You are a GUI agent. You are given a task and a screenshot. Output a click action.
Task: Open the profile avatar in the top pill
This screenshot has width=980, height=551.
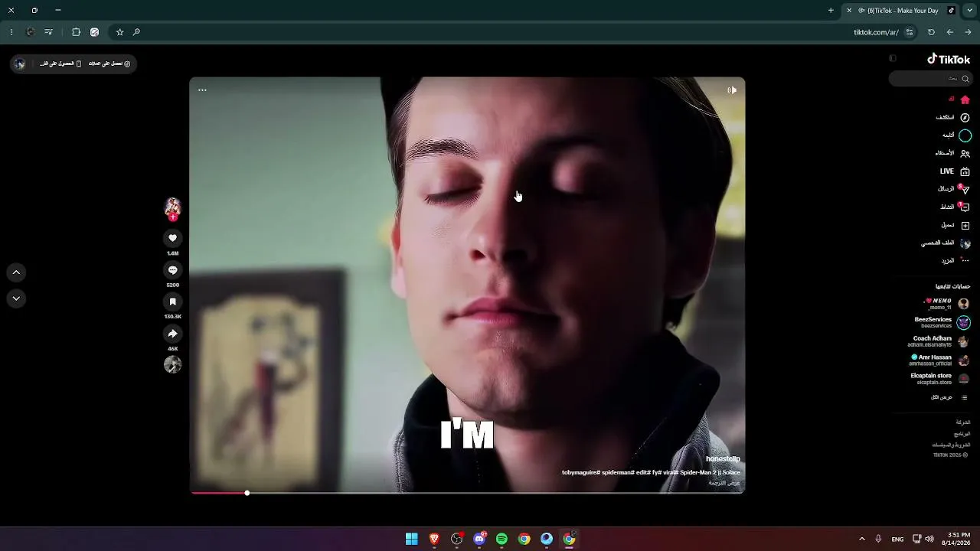[x=21, y=64]
